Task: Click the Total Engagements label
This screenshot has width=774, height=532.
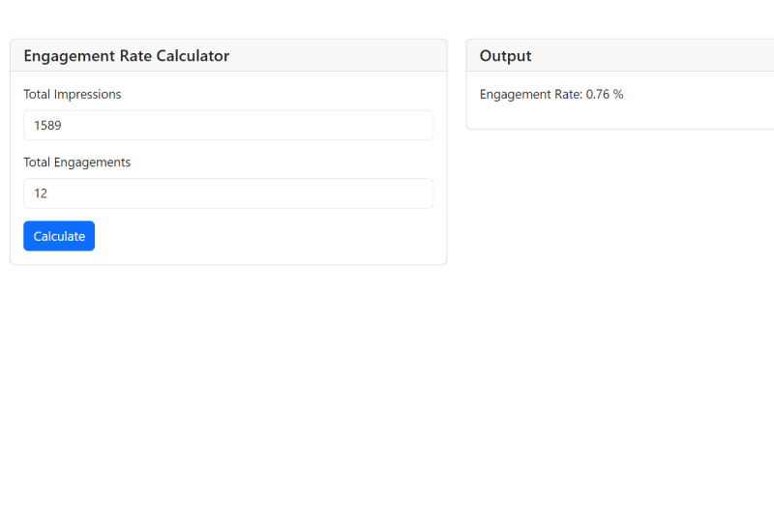Action: point(77,163)
